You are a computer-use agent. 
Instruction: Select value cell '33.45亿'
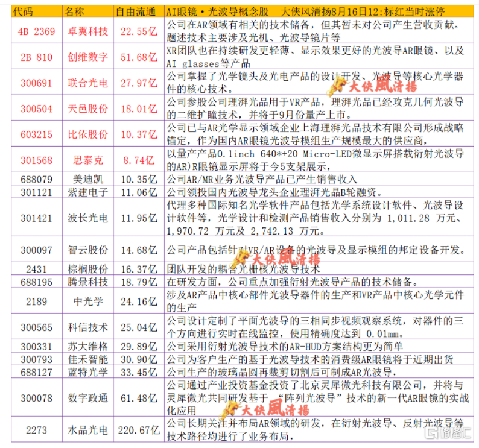pyautogui.click(x=139, y=371)
